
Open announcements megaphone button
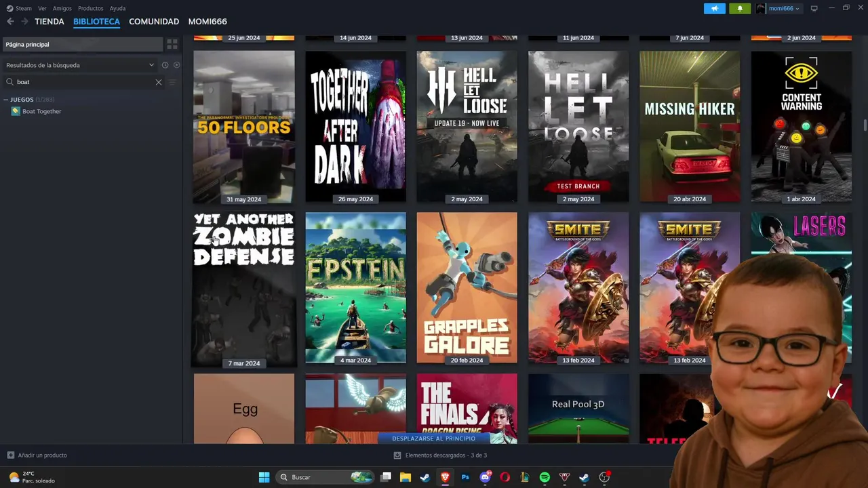[x=714, y=8]
